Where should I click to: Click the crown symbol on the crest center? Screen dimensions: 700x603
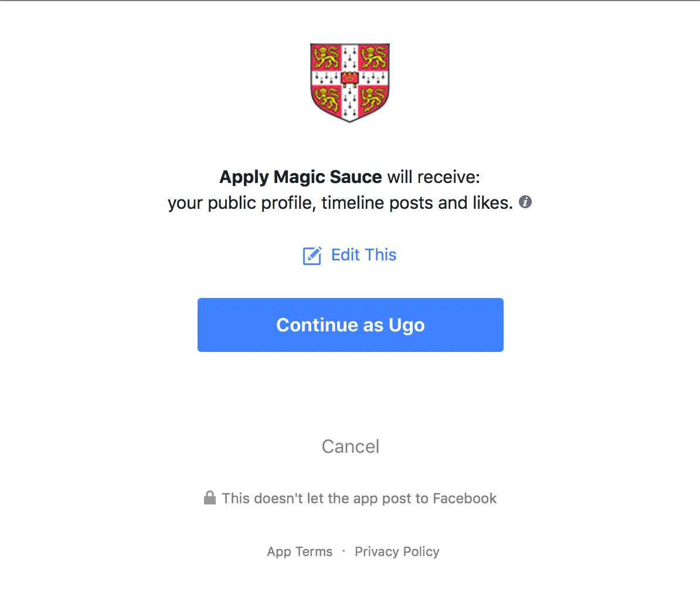pos(350,76)
